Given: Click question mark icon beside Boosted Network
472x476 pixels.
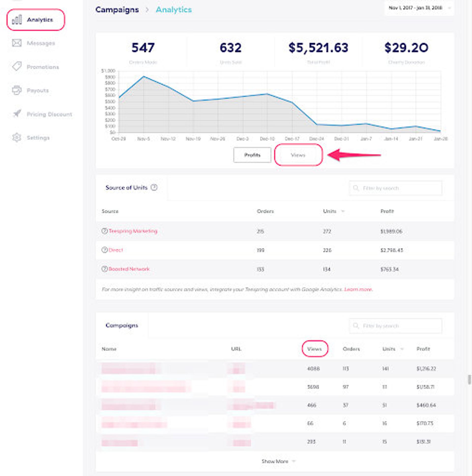Looking at the screenshot, I should [104, 269].
